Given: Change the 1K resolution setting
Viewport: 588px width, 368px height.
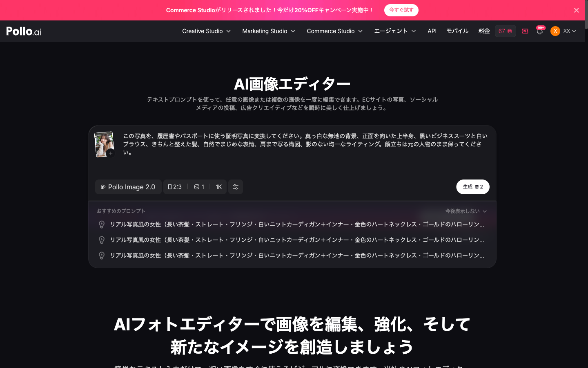Looking at the screenshot, I should click(218, 187).
